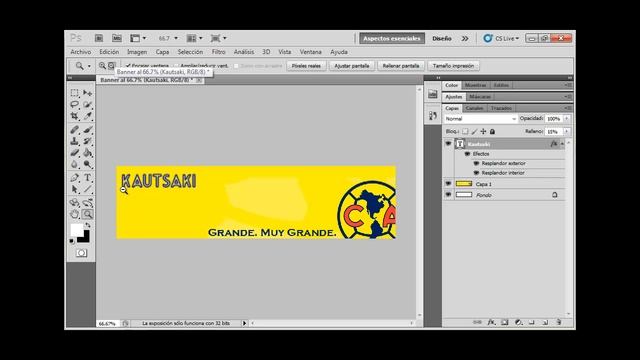
Task: Toggle lock all padlock icon
Action: 492,131
